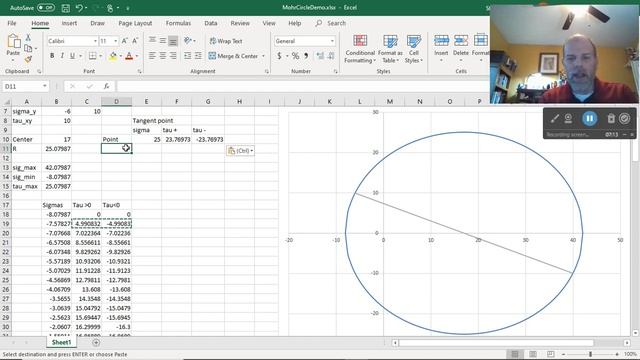This screenshot has height=360, width=640.
Task: Click the Insert cells icon
Action: 441,41
